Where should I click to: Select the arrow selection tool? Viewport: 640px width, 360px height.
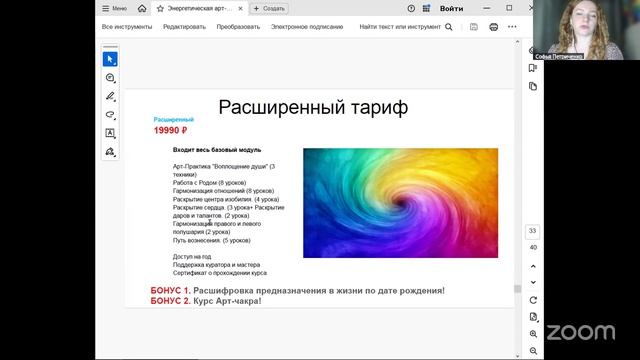(x=110, y=59)
